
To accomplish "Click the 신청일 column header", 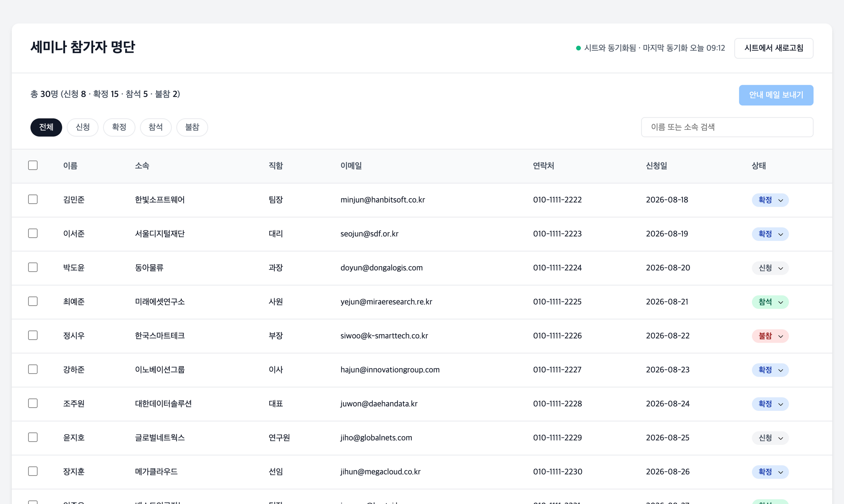I will 656,166.
